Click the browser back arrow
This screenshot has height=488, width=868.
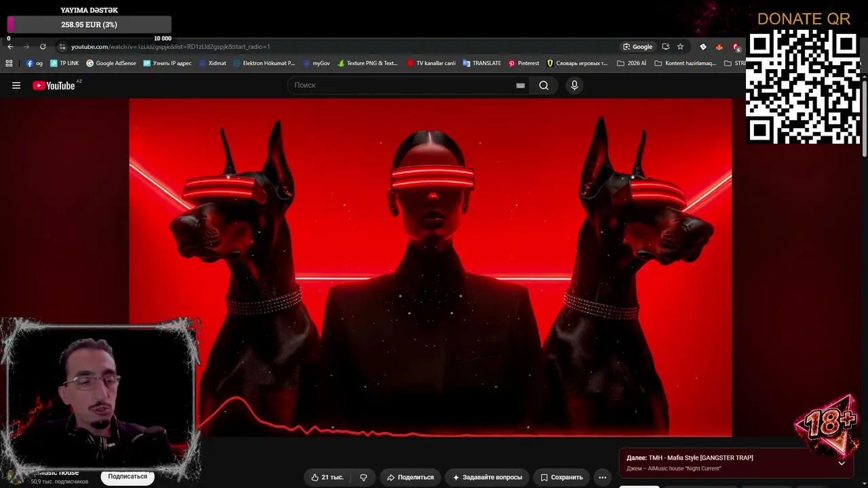[10, 47]
